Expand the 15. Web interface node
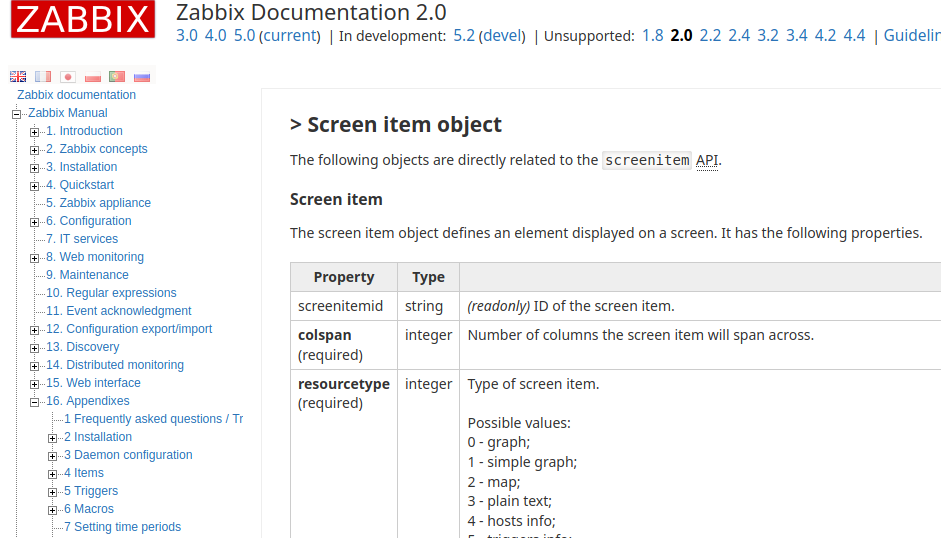 tap(35, 384)
